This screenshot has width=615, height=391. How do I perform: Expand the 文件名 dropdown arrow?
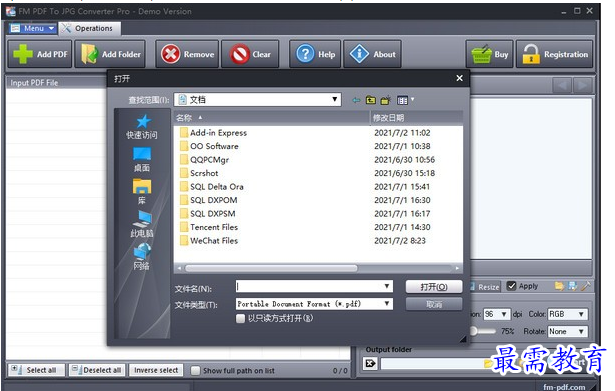pyautogui.click(x=387, y=286)
